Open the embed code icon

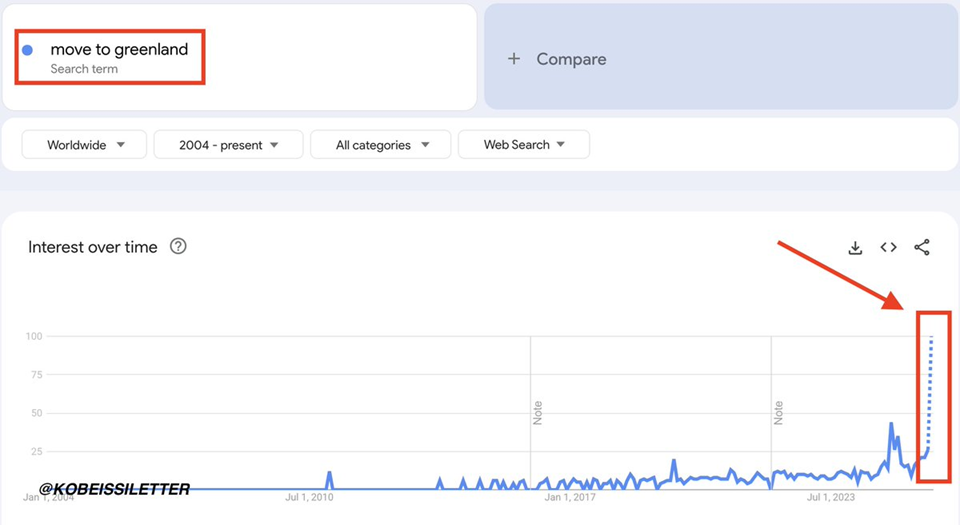pos(888,248)
